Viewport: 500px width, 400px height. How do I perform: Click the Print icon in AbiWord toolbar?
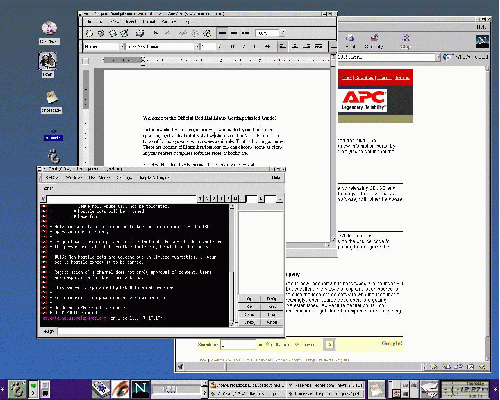[x=140, y=33]
